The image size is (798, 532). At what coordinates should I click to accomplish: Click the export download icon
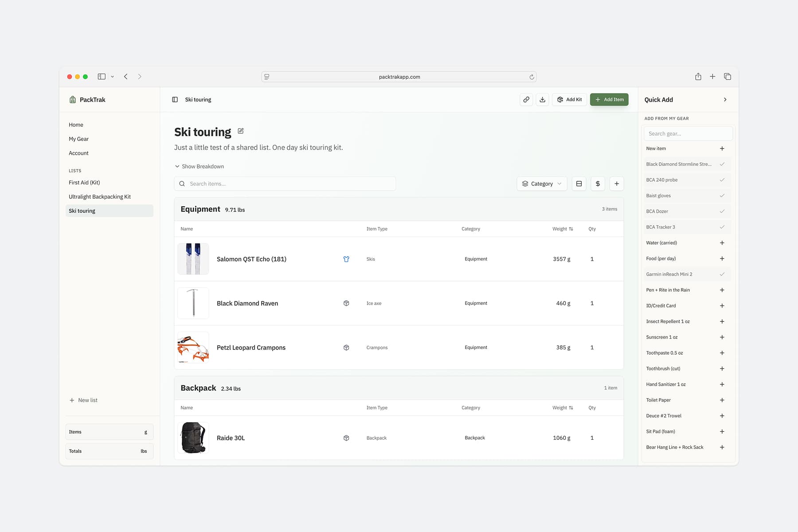542,99
